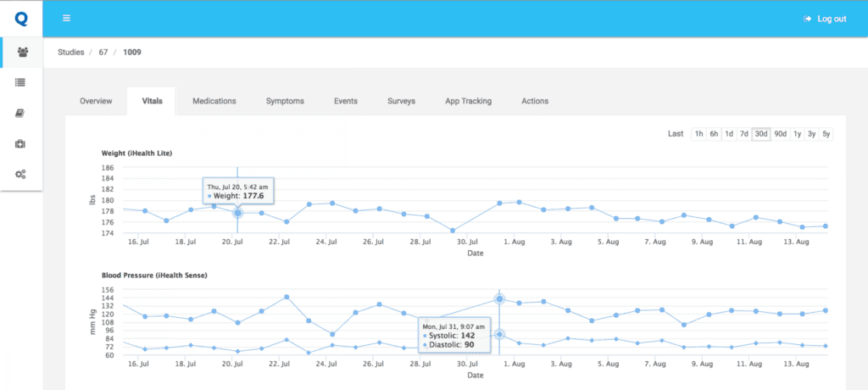Click the 'Diastolic: 90' tooltip text
This screenshot has width=868, height=390.
(453, 344)
